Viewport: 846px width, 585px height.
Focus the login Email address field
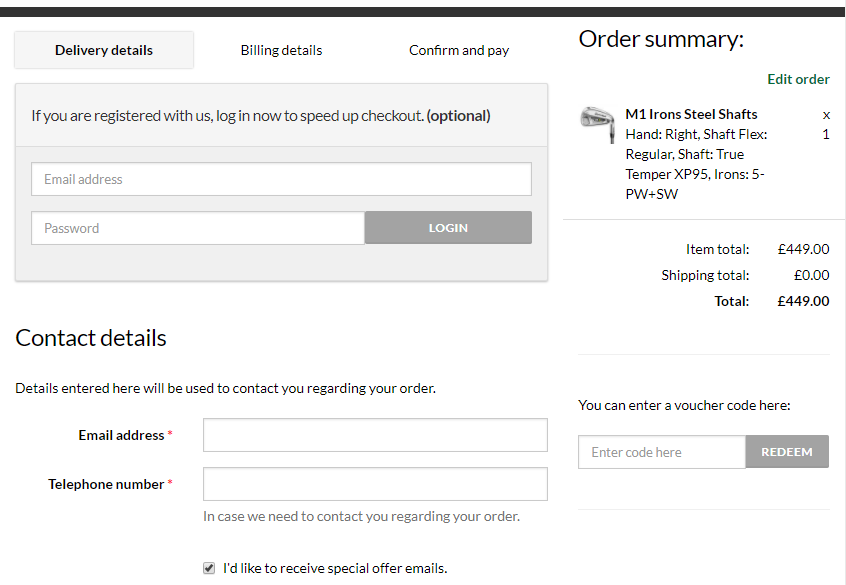[x=281, y=180]
